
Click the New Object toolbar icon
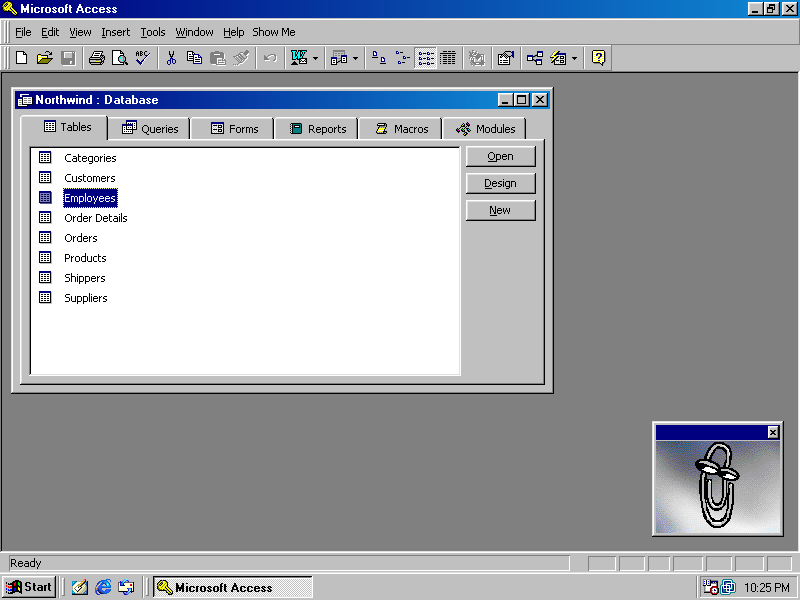[x=558, y=58]
